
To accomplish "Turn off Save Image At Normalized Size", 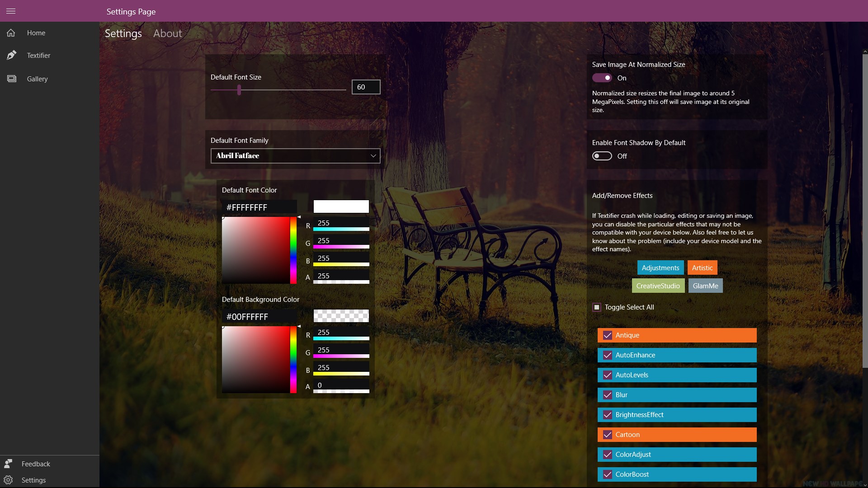I will click(602, 78).
